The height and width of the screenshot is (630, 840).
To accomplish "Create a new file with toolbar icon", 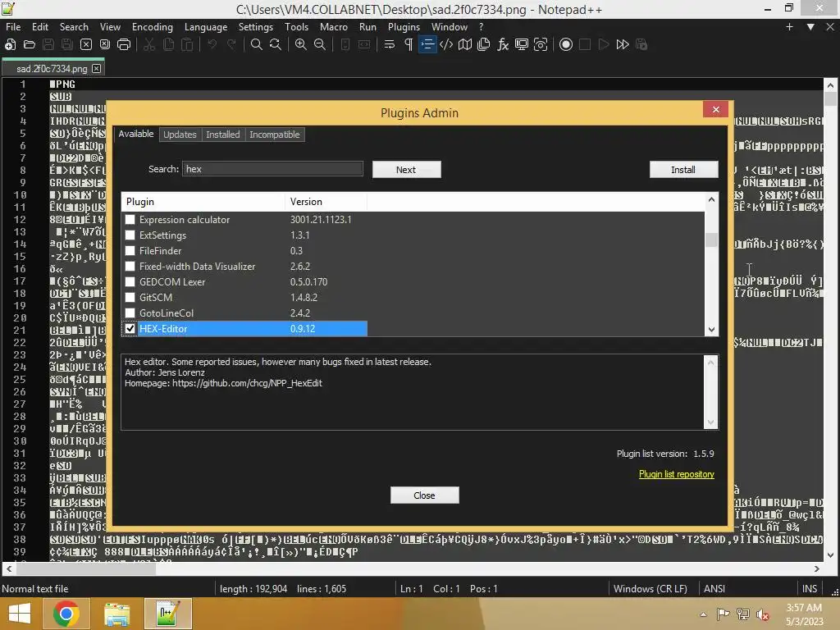I will 10,44.
